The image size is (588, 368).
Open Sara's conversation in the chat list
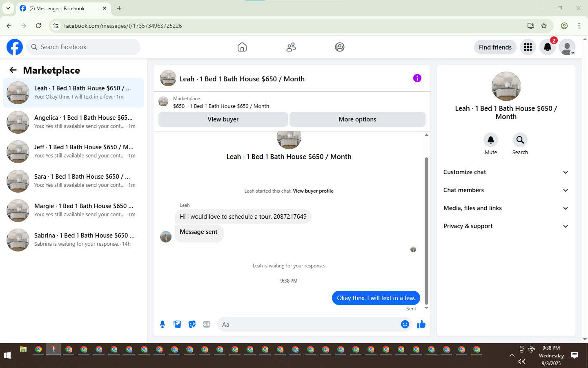[73, 181]
